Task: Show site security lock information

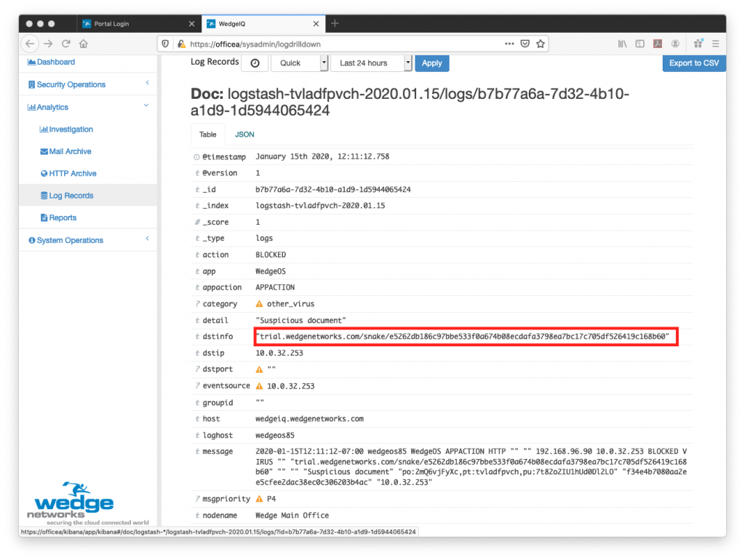Action: pyautogui.click(x=181, y=44)
